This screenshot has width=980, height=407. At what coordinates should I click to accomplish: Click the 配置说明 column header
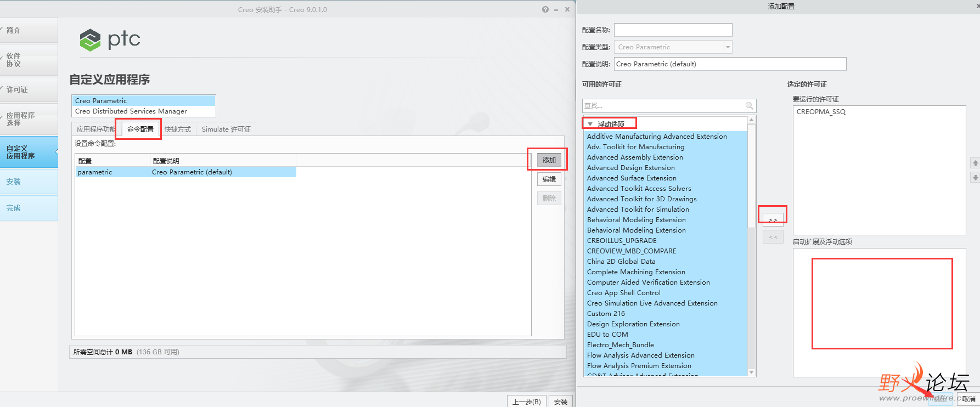click(x=223, y=161)
